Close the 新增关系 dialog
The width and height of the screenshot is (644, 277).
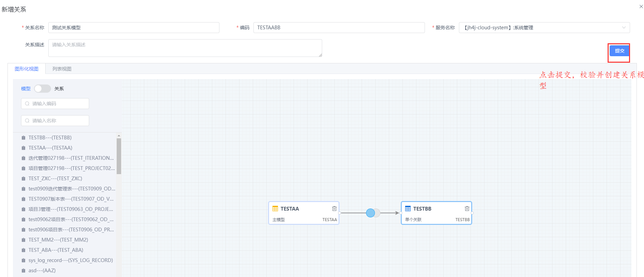tap(641, 6)
